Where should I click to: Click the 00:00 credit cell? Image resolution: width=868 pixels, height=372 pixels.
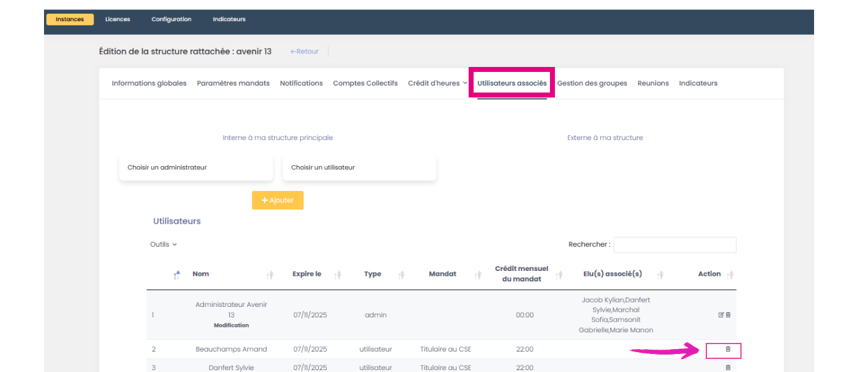pyautogui.click(x=525, y=315)
